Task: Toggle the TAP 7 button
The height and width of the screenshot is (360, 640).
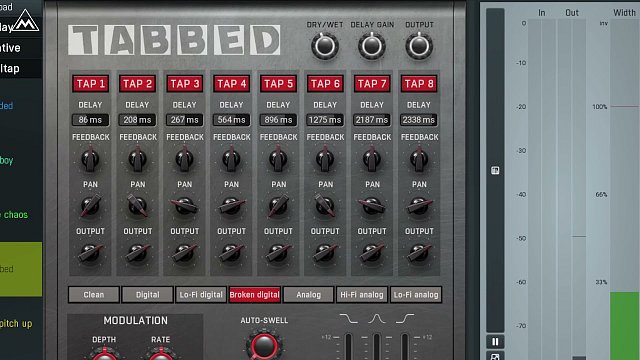Action: pyautogui.click(x=372, y=84)
